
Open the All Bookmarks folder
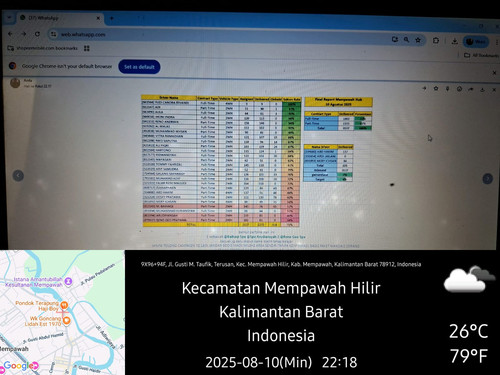coord(482,55)
